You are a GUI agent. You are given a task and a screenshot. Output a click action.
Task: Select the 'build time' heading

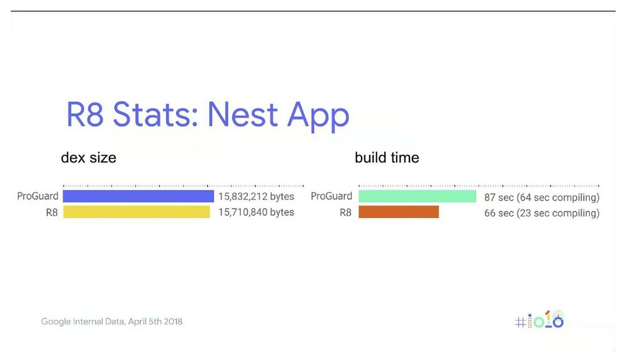387,158
